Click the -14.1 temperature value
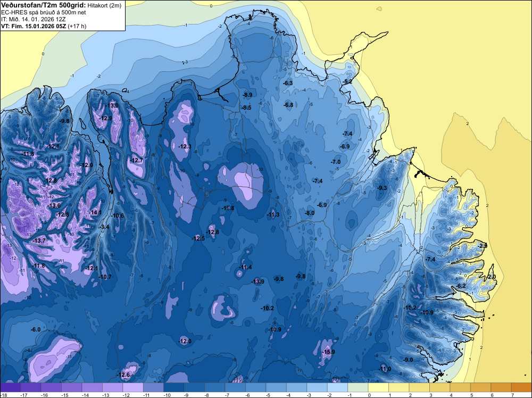The height and width of the screenshot is (398, 532). 95,212
